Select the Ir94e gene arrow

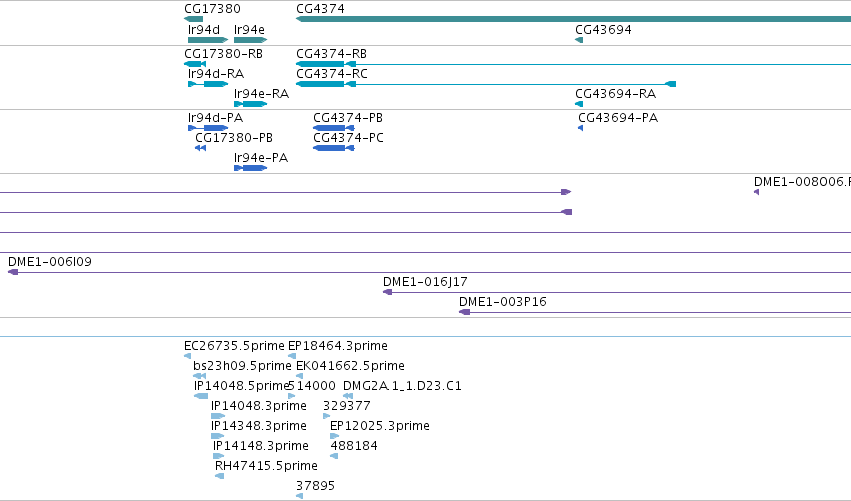click(250, 40)
